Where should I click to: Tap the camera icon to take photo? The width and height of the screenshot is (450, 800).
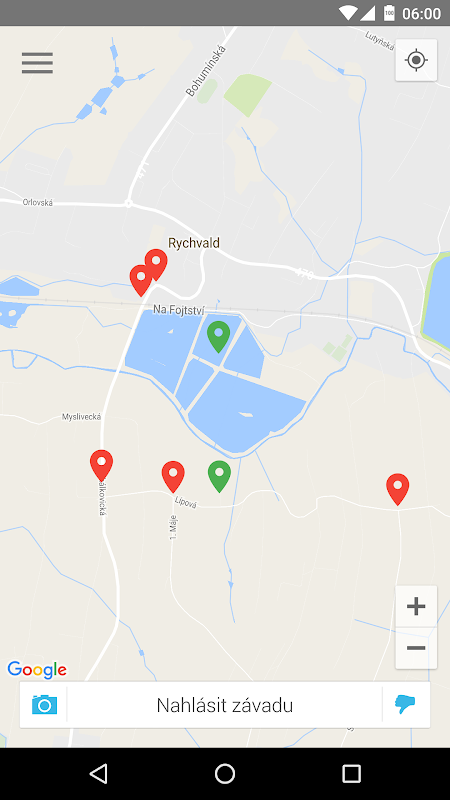pyautogui.click(x=44, y=705)
